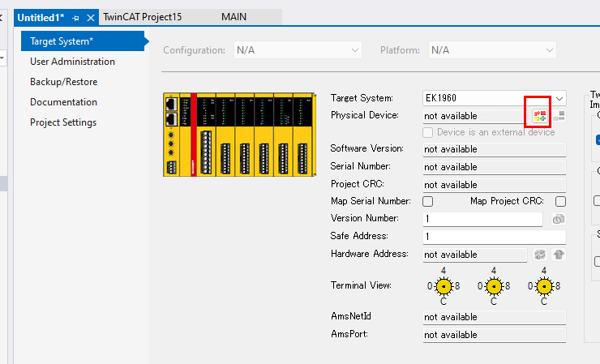Open the Platform dropdown
Image resolution: width=600 pixels, height=364 pixels.
492,50
